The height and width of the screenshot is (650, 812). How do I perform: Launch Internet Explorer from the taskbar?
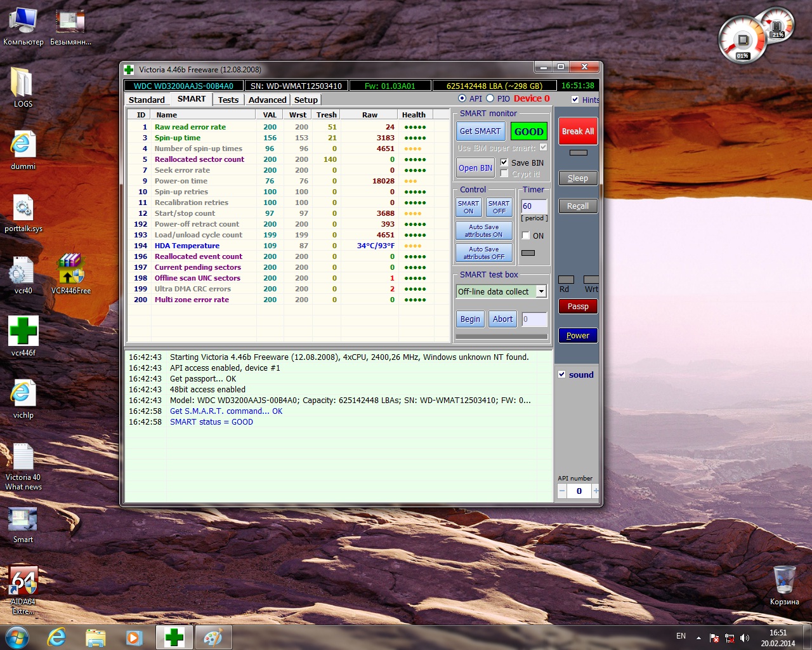(x=56, y=637)
